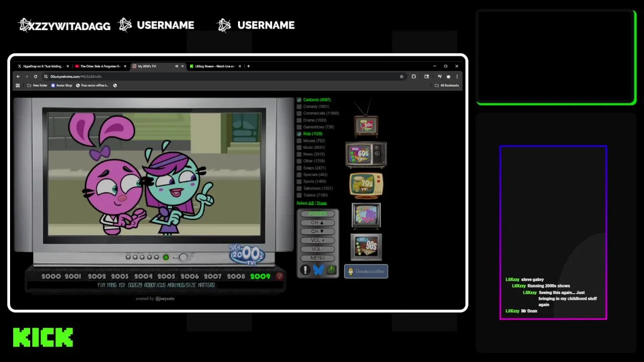Uncheck the Cartoons category checkbox
644x362 pixels.
299,100
